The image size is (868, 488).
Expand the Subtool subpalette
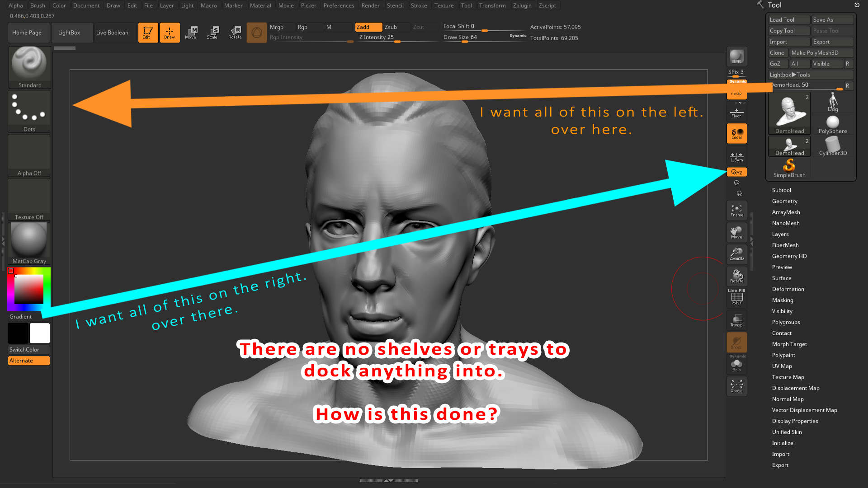781,190
